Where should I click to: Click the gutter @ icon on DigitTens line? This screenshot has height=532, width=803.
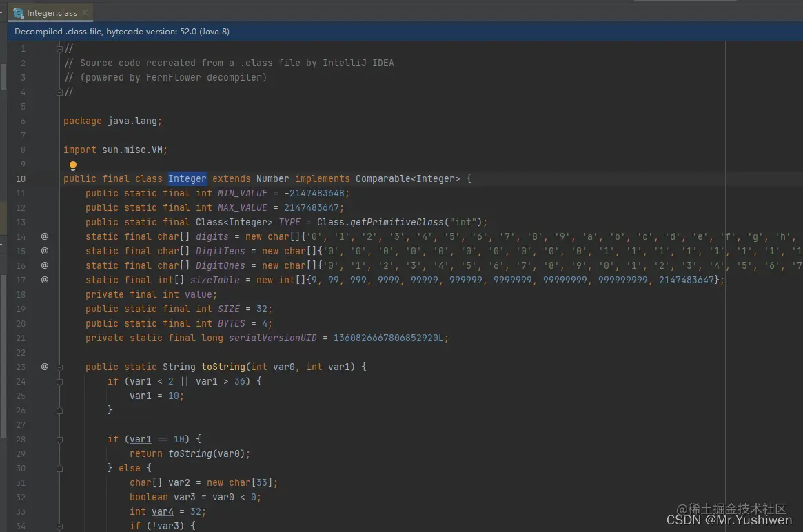tap(45, 251)
